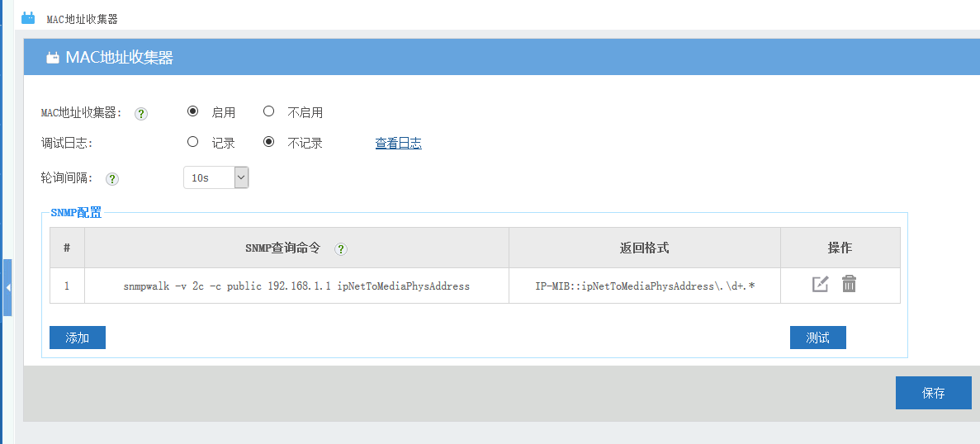Select the IP-MIB return format cell
This screenshot has height=444, width=980.
pyautogui.click(x=644, y=286)
